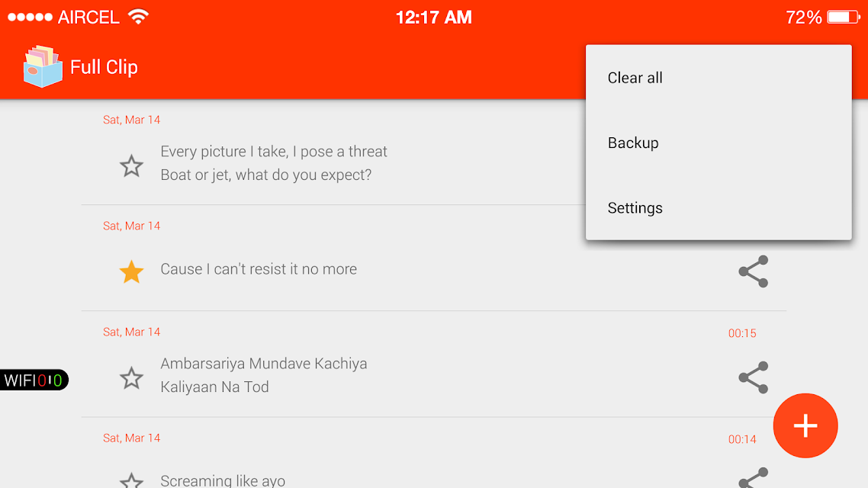Open the 'Every picture I take' clip text
The width and height of the screenshot is (868, 488).
[x=274, y=163]
